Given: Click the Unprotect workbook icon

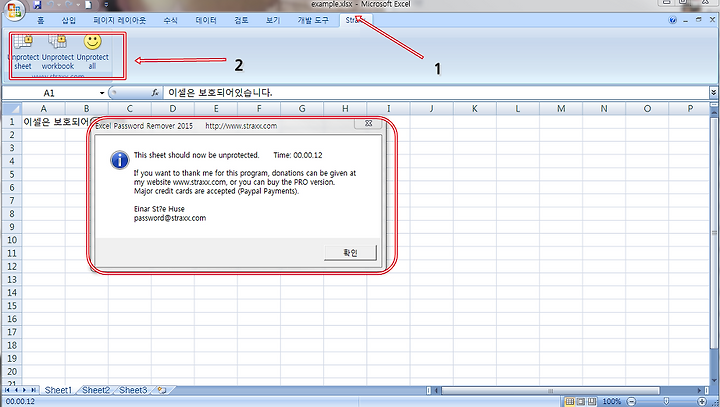Looking at the screenshot, I should 57,42.
